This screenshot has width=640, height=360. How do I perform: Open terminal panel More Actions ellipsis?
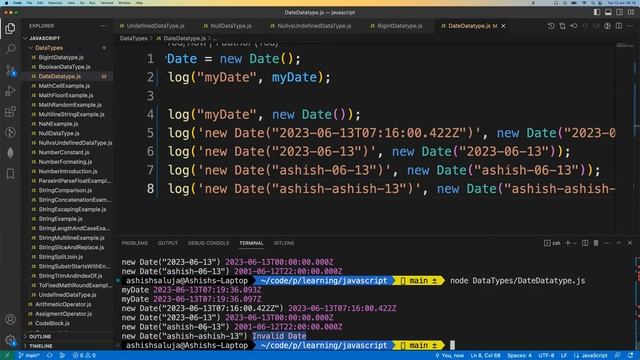607,243
